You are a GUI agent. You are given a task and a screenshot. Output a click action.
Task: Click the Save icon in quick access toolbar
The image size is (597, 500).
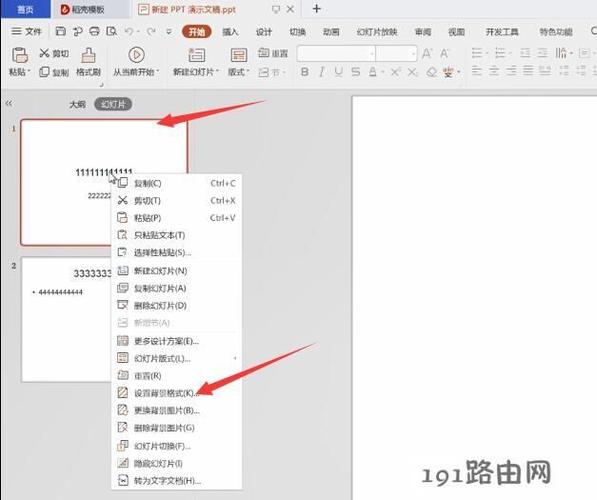(x=61, y=31)
